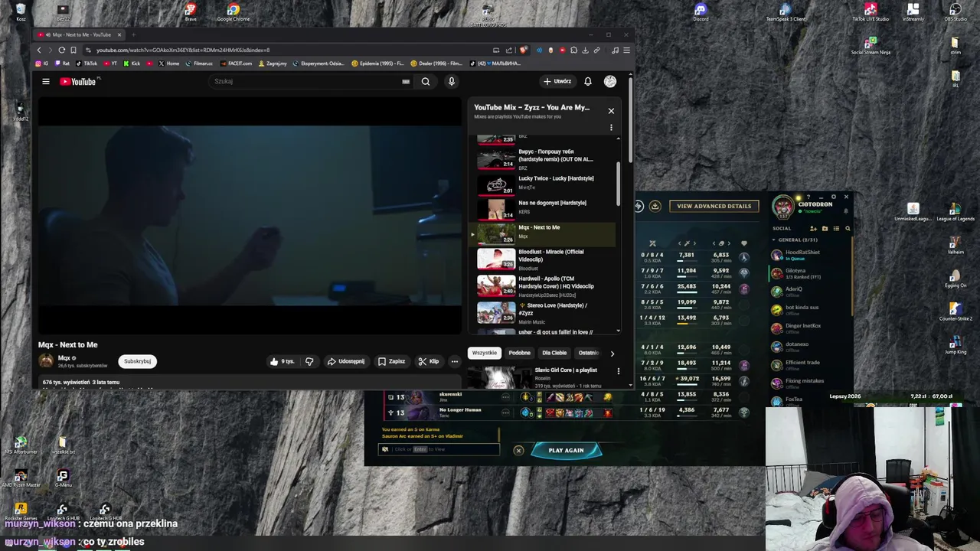Reload the browser page
980x551 pixels.
(61, 50)
